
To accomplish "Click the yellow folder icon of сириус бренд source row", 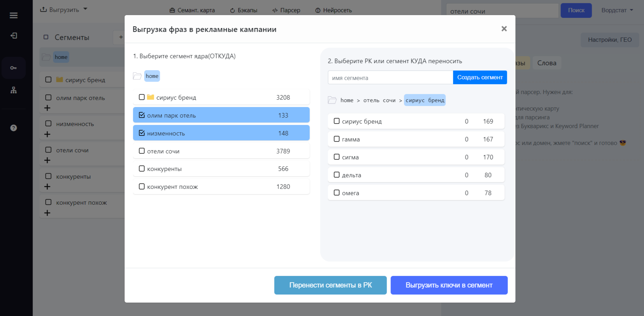I will coord(150,97).
